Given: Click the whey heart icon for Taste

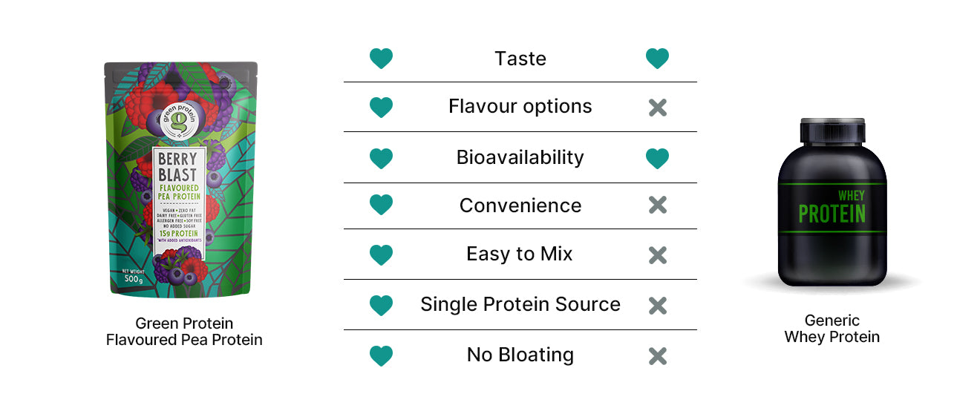Looking at the screenshot, I should [657, 59].
